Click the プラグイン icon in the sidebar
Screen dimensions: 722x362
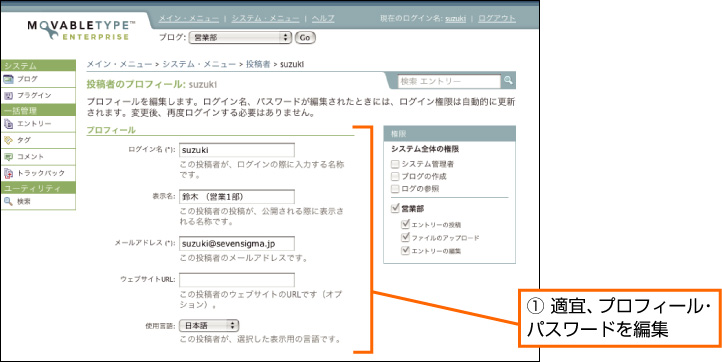tap(8, 95)
